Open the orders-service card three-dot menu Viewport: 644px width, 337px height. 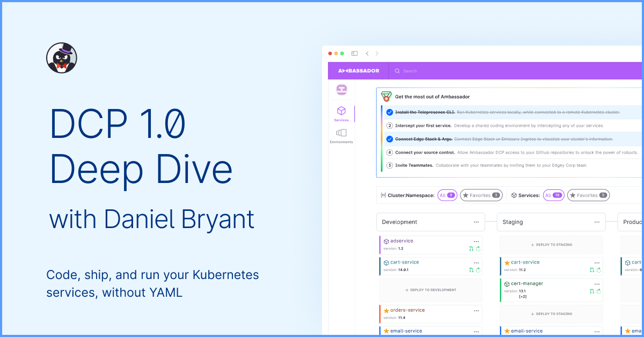click(476, 310)
